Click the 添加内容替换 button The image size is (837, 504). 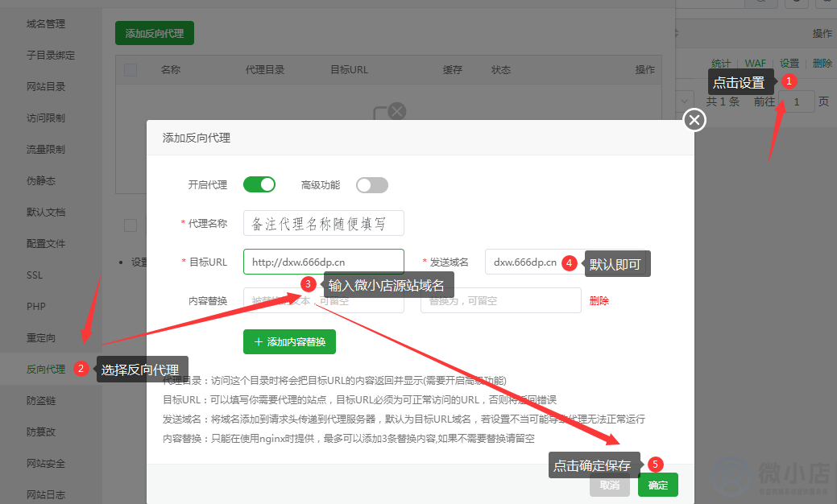tap(289, 342)
